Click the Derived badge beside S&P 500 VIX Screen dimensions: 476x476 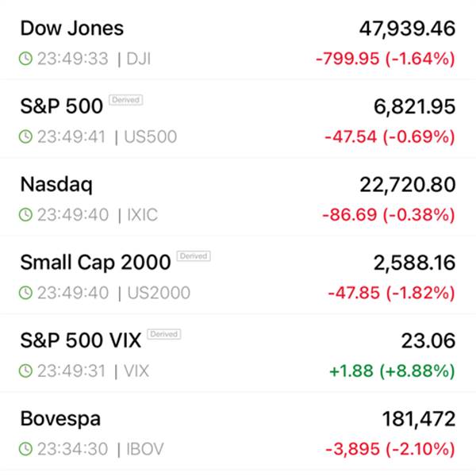(163, 334)
